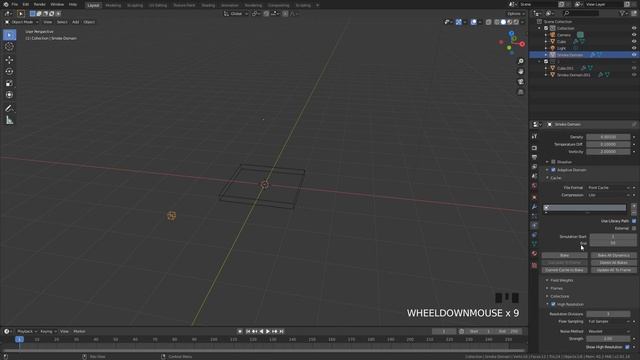This screenshot has width=640, height=360.
Task: Click the Bake button
Action: coord(564,255)
